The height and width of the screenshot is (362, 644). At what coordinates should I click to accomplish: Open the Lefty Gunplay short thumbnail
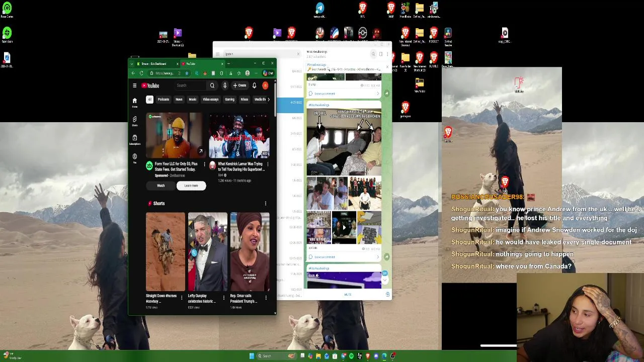pyautogui.click(x=208, y=252)
